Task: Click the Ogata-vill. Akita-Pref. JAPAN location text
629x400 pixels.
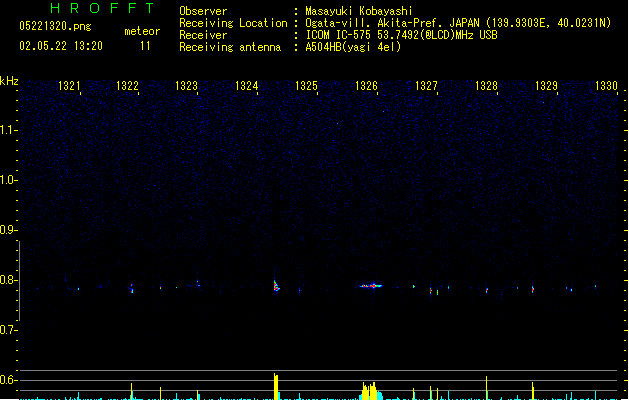Action: point(458,23)
